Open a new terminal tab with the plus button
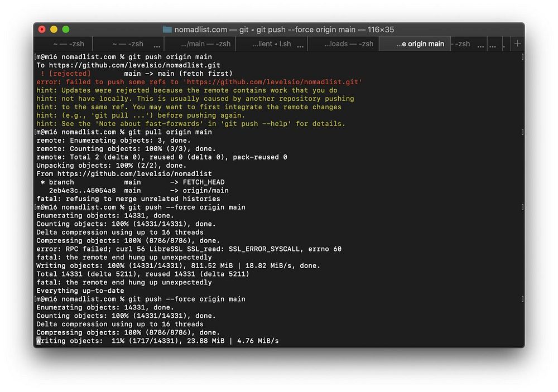 click(517, 43)
